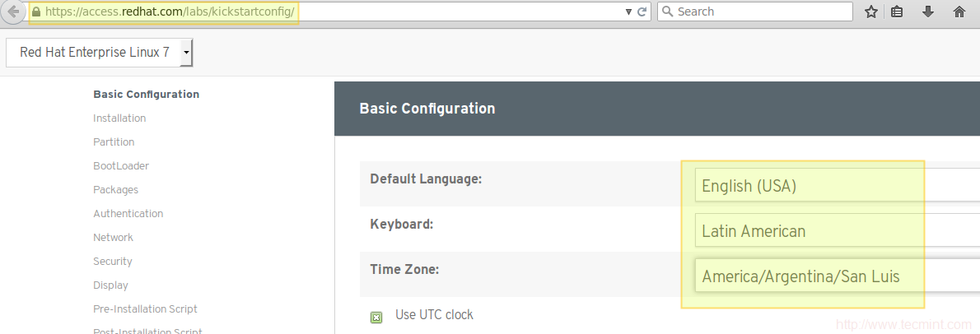This screenshot has height=334, width=980.
Task: Select Installation in the sidebar menu
Action: (x=119, y=118)
